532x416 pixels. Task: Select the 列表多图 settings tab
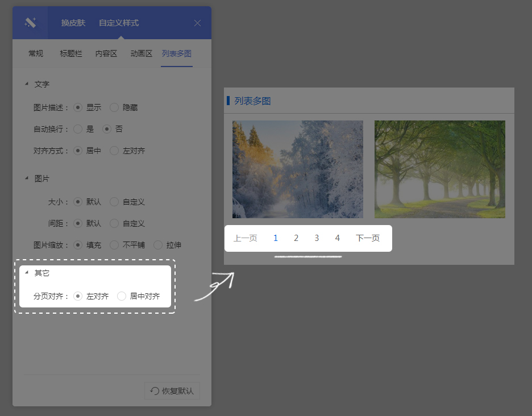[x=177, y=53]
